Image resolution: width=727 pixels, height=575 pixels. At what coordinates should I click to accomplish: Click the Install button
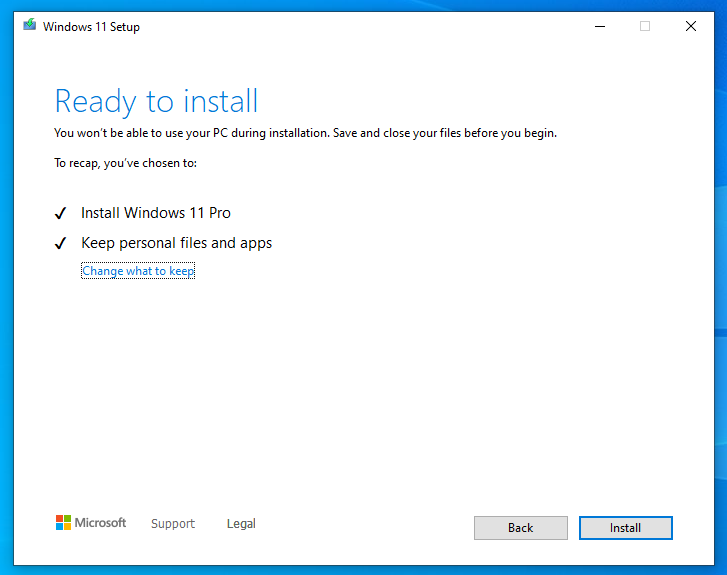pyautogui.click(x=625, y=528)
